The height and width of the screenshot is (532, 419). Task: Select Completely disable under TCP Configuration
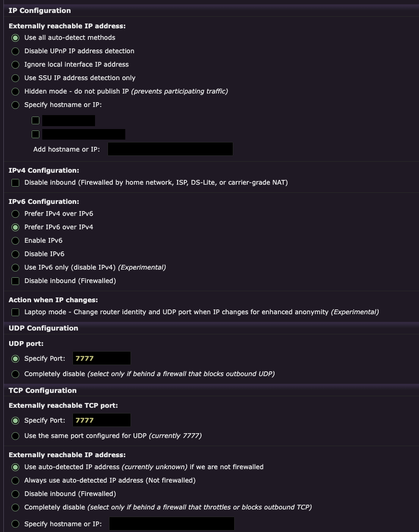15,507
